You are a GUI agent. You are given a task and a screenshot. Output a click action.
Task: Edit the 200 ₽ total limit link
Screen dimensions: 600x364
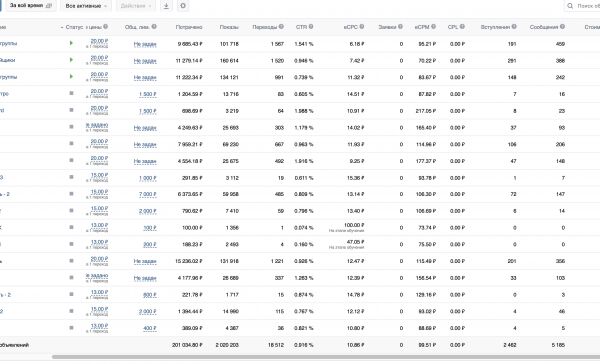click(x=150, y=245)
